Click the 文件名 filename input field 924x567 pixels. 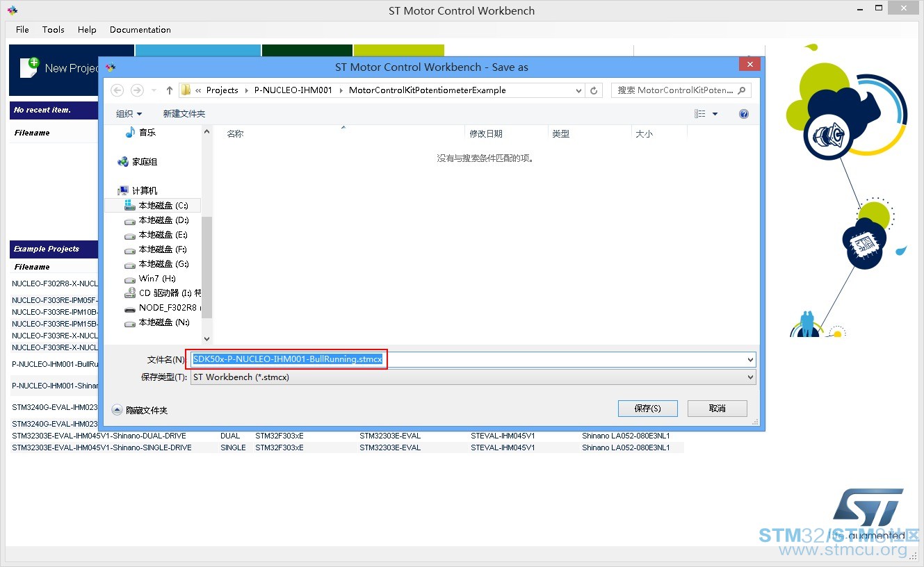pyautogui.click(x=473, y=360)
